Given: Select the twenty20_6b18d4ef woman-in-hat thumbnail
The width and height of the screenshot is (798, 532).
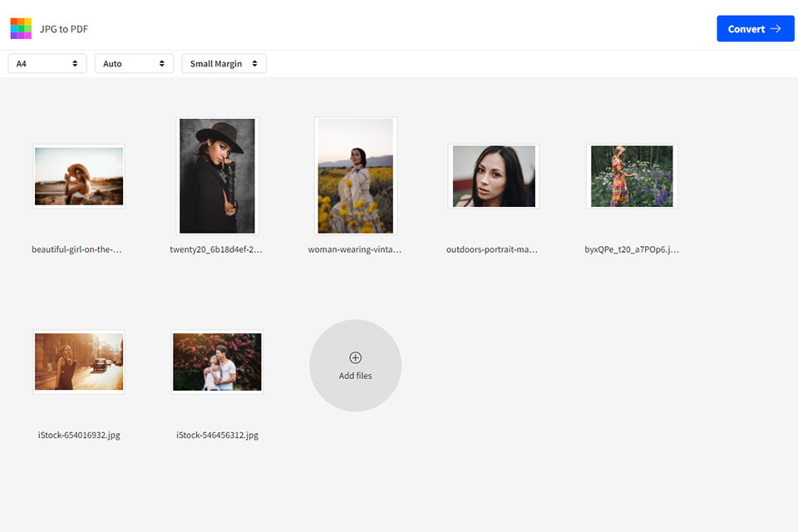Looking at the screenshot, I should pyautogui.click(x=217, y=176).
